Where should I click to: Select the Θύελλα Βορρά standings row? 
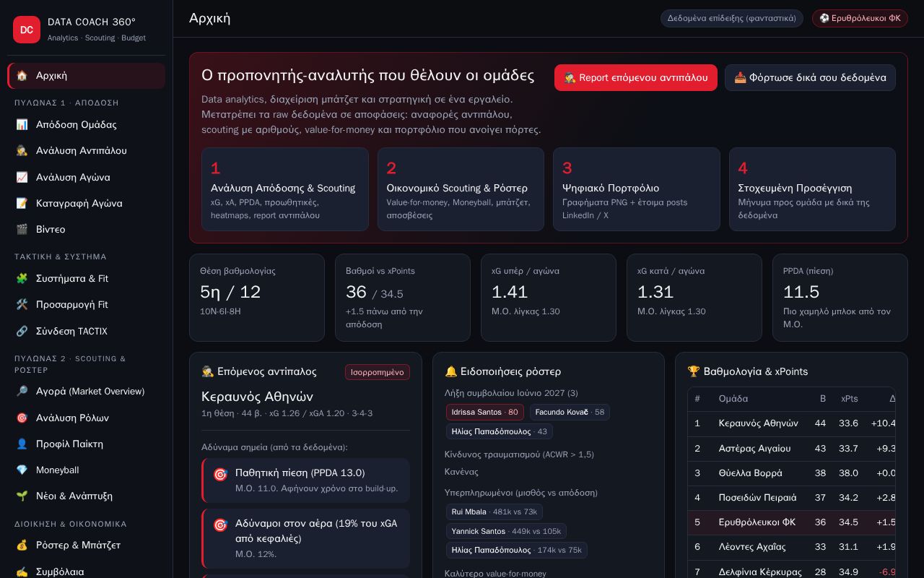coord(791,473)
